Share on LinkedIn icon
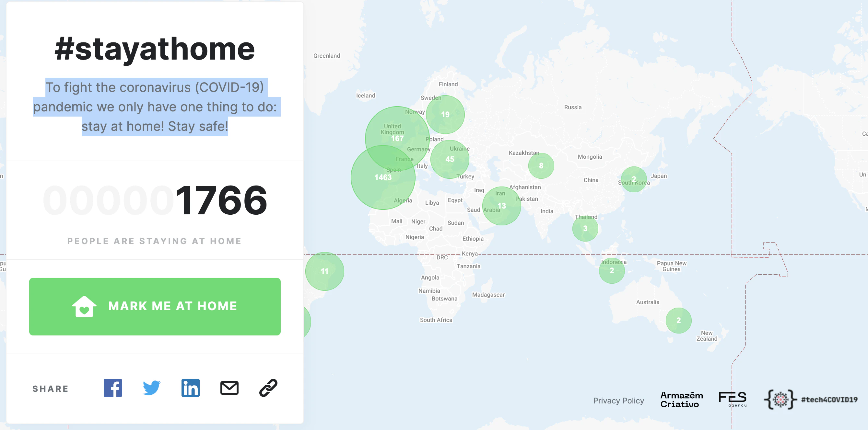The image size is (868, 430). click(190, 388)
